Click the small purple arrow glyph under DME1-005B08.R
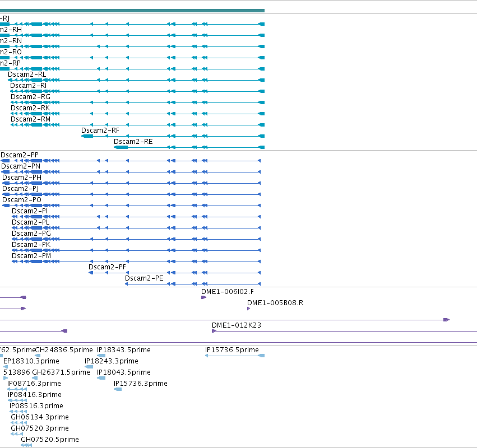 [248, 309]
